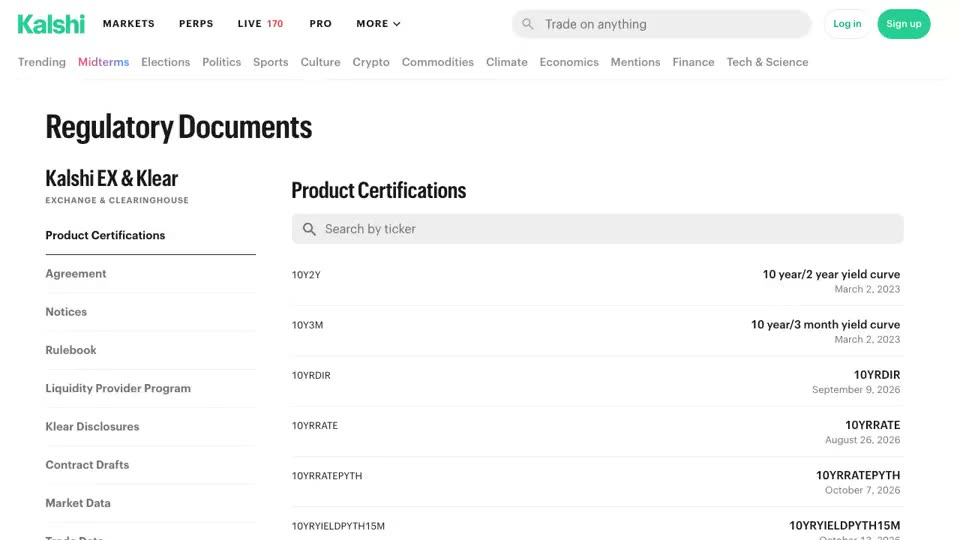Click the Log in button
This screenshot has height=540, width=960.
(847, 24)
